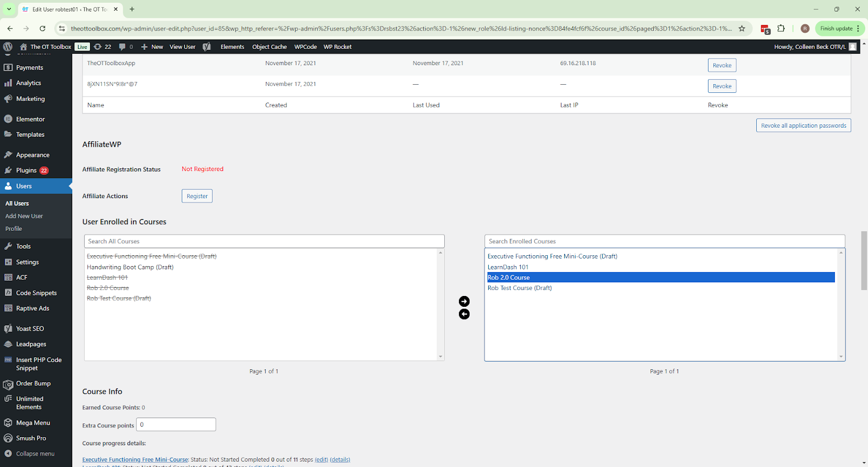Click the Mega Menu icon
The height and width of the screenshot is (467, 868).
coord(8,422)
